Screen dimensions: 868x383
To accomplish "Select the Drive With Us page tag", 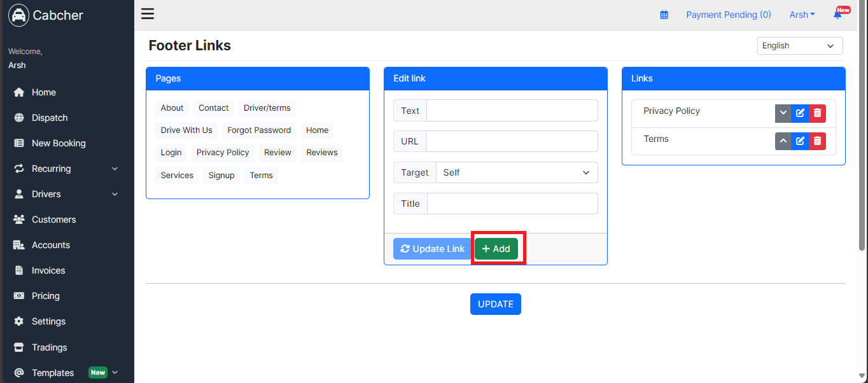I will (x=186, y=130).
